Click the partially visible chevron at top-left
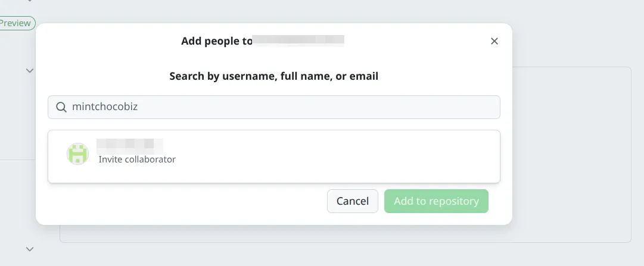Screen dimensions: 644x266 pos(30,2)
